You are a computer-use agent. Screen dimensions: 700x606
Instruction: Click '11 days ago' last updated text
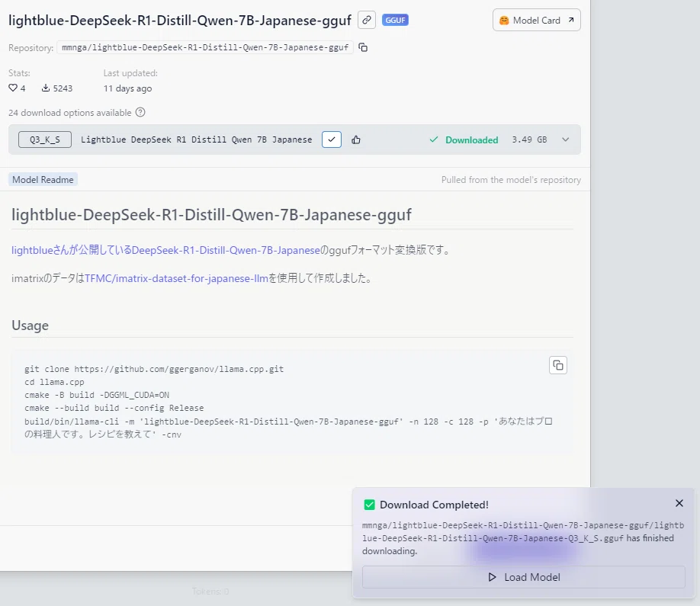click(x=127, y=88)
